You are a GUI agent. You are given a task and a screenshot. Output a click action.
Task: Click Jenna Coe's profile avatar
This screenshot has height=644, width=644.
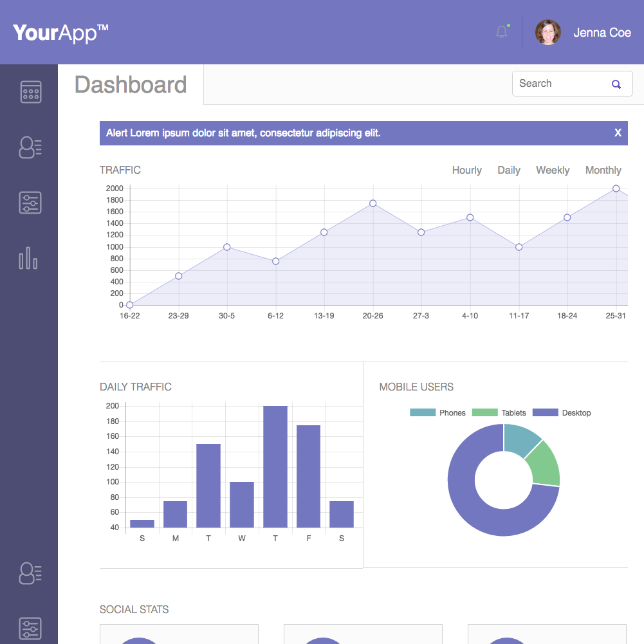coord(547,32)
